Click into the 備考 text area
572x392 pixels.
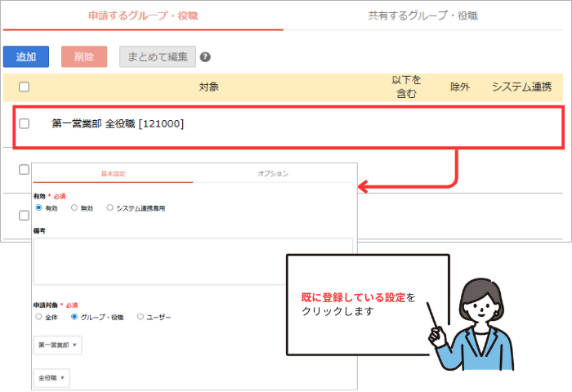[193, 261]
